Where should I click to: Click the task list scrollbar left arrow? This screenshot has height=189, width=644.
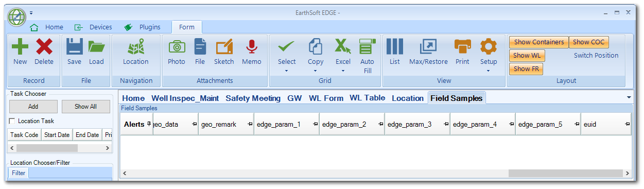pyautogui.click(x=12, y=148)
